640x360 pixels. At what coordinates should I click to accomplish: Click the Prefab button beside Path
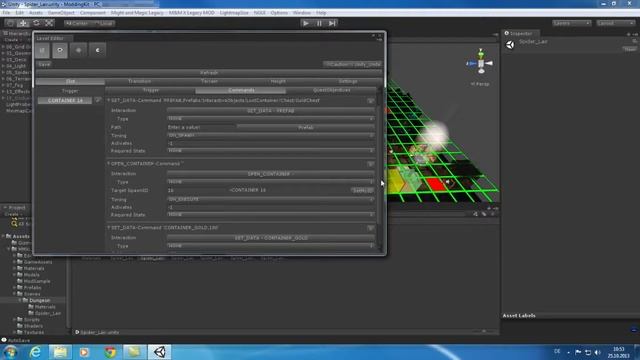(x=305, y=127)
